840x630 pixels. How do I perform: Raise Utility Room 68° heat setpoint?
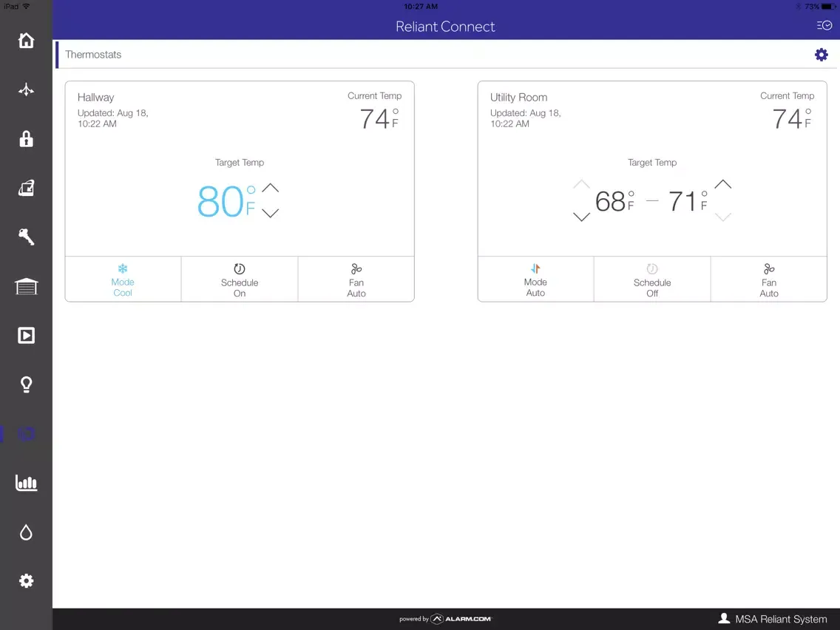click(x=581, y=184)
